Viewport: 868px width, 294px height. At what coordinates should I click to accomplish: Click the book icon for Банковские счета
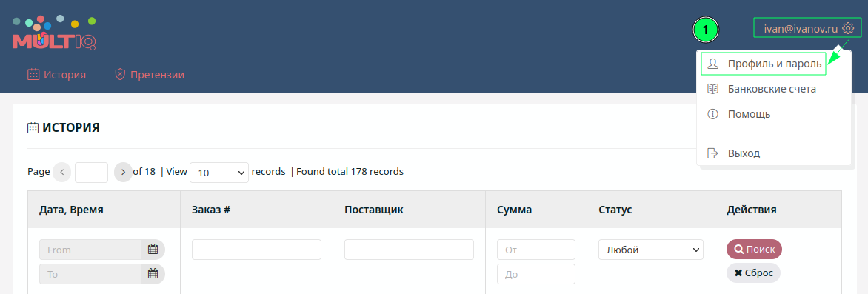point(713,89)
